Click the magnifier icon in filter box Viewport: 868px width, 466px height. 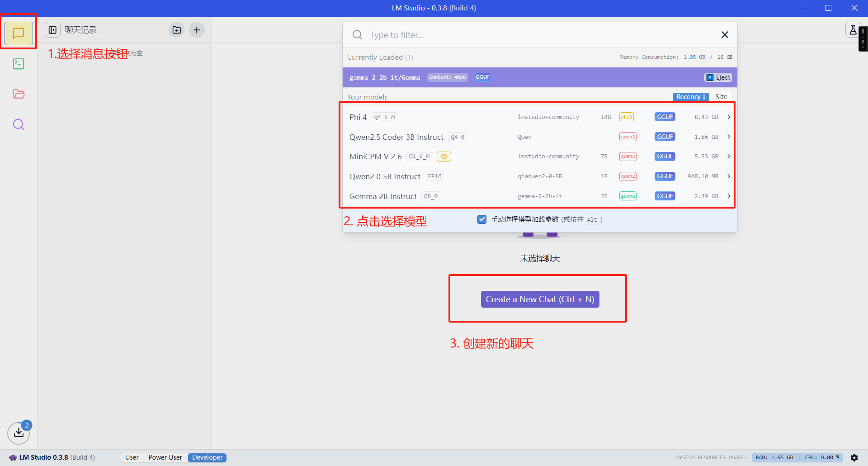point(357,35)
